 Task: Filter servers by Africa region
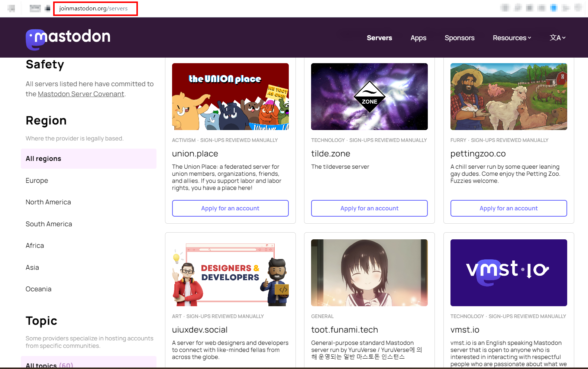click(35, 246)
